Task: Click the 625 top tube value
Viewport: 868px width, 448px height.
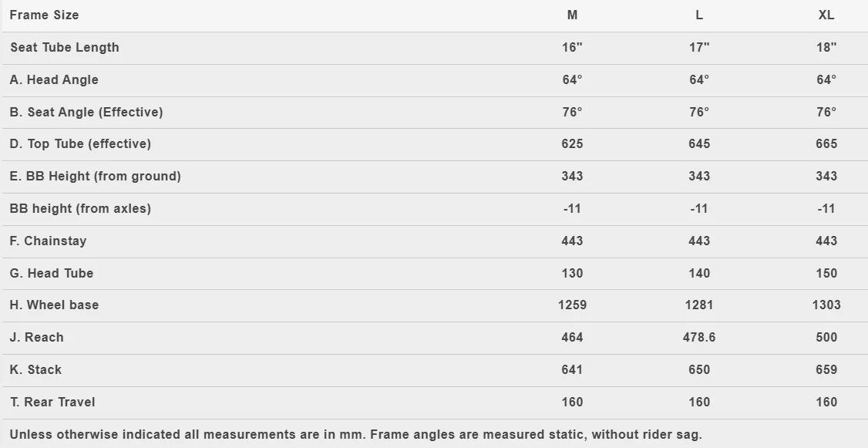Action: coord(573,144)
